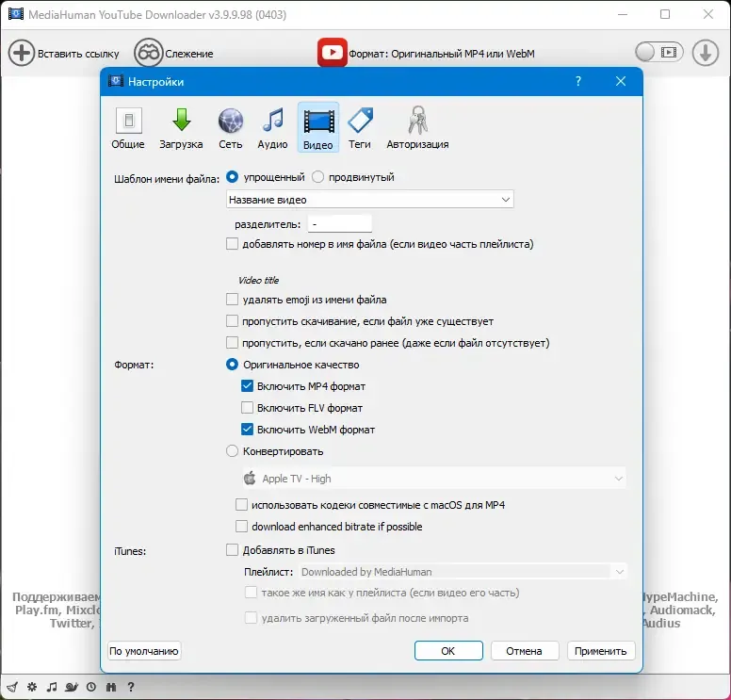Open the Авторизация tab
731x700 pixels.
point(417,127)
